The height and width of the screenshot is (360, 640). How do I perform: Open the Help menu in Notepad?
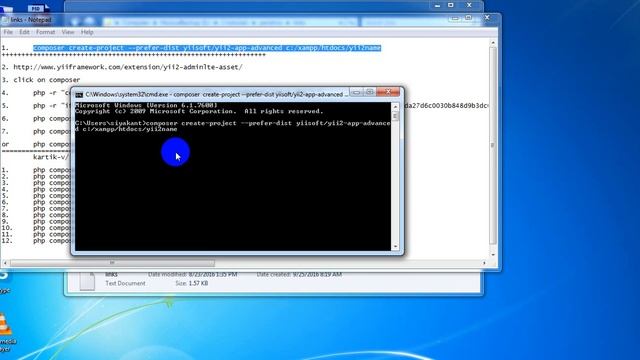click(87, 32)
